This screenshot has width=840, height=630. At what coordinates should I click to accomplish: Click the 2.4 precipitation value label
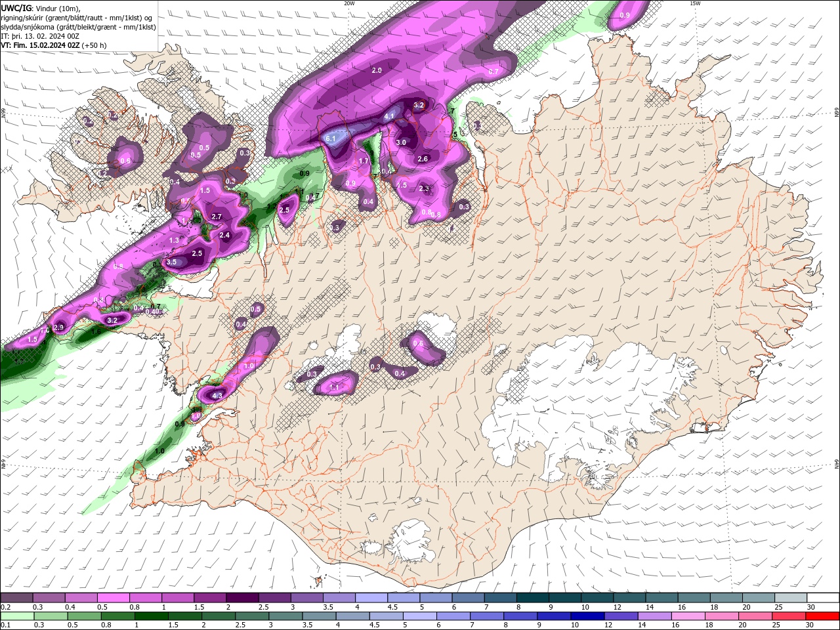tap(225, 235)
